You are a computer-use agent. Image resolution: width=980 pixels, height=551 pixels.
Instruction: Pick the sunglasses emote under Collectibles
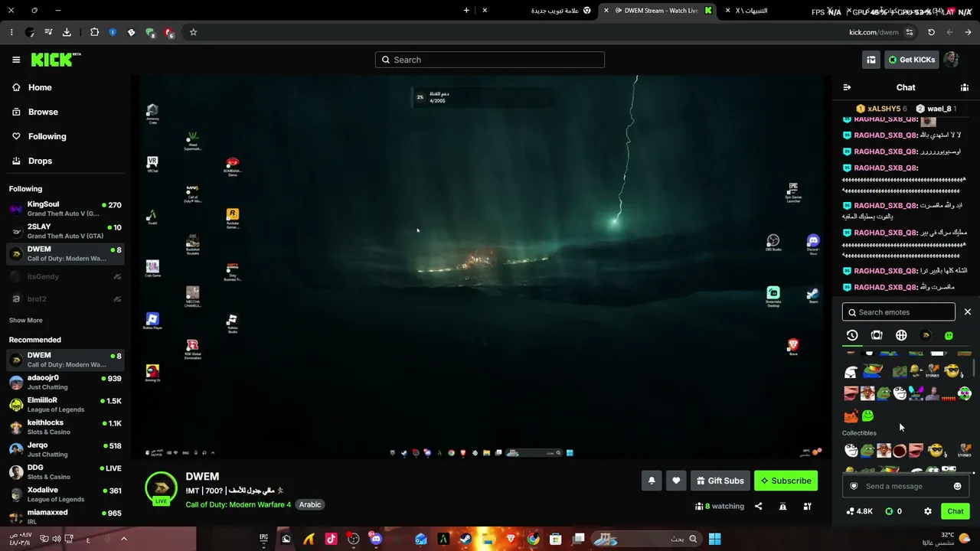click(936, 451)
